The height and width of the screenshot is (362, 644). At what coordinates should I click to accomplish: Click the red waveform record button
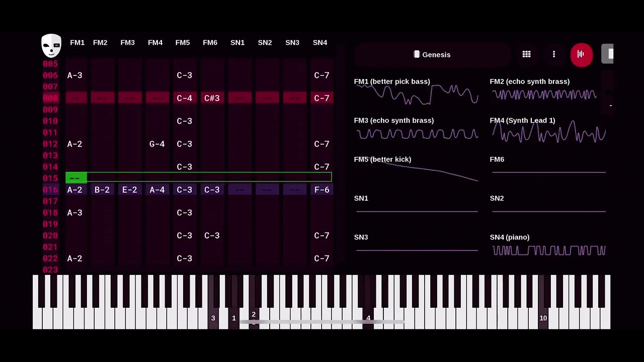tap(581, 54)
